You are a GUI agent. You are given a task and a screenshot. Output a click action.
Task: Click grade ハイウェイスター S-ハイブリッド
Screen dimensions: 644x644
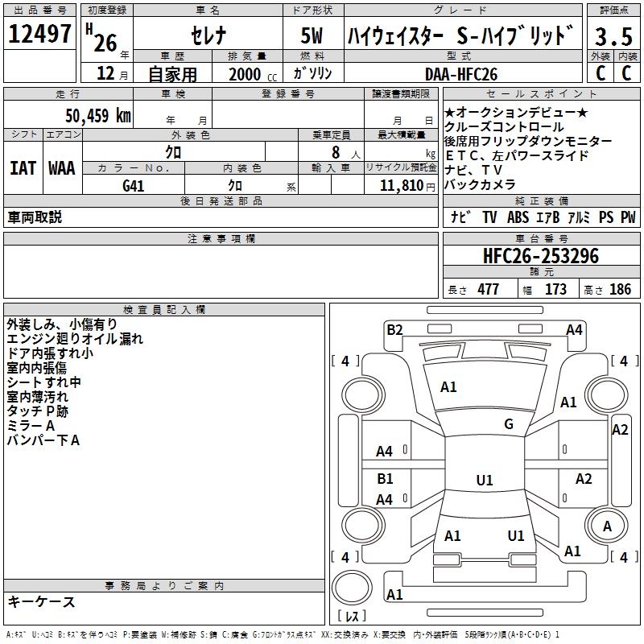point(460,35)
